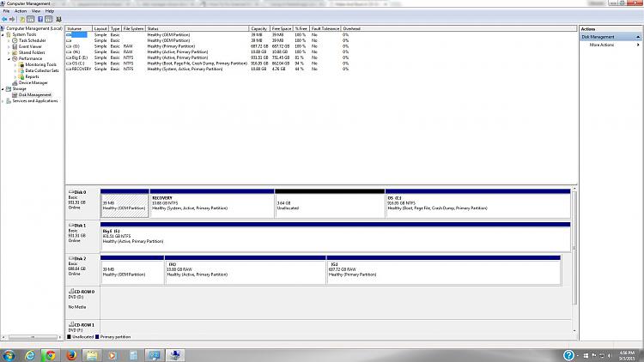The image size is (644, 362).
Task: Click the tree pane horizontal scrollbar
Action: coord(32,337)
